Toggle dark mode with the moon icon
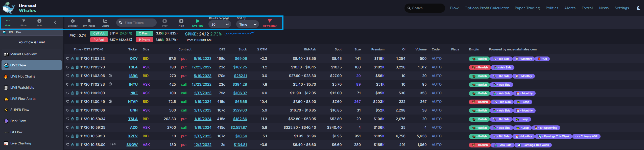 point(638,8)
